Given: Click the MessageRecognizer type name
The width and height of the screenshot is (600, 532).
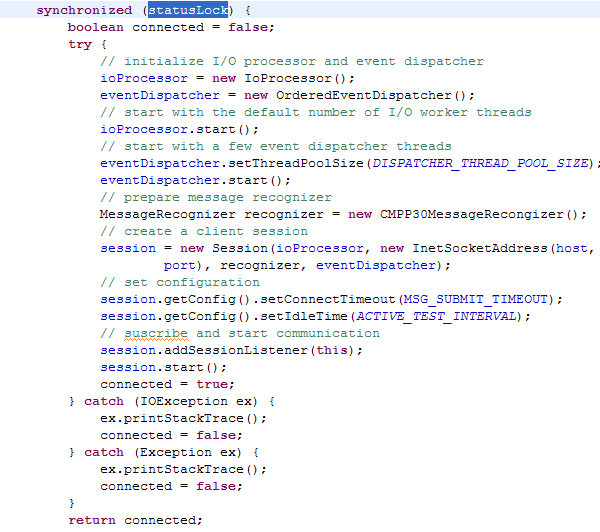Looking at the screenshot, I should click(x=168, y=214).
